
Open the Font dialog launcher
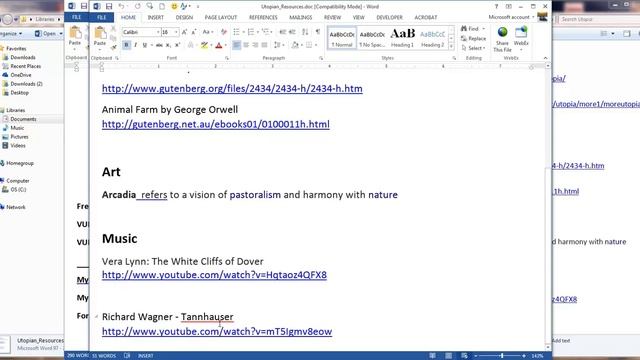[x=227, y=58]
